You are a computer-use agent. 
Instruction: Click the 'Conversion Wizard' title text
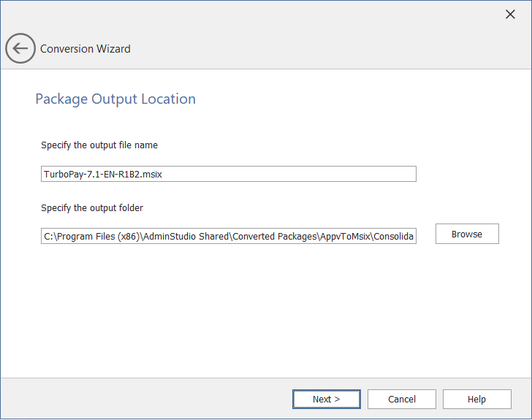(x=85, y=49)
